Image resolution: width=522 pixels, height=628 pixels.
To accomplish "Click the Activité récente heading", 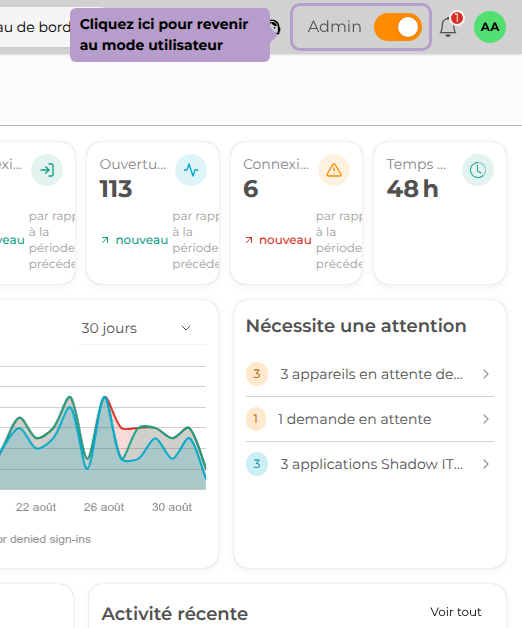I will tap(175, 614).
